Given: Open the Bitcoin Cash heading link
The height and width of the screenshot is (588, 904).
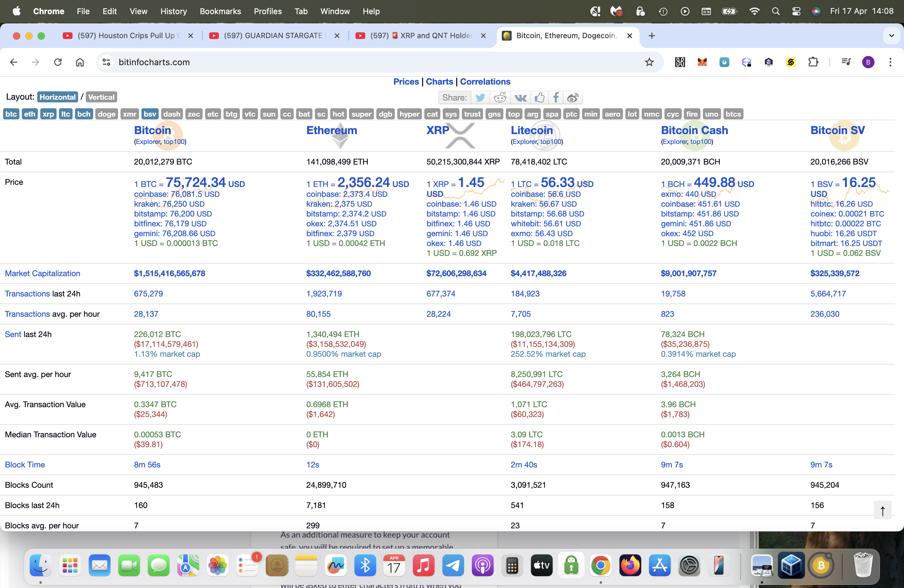Looking at the screenshot, I should tap(694, 130).
